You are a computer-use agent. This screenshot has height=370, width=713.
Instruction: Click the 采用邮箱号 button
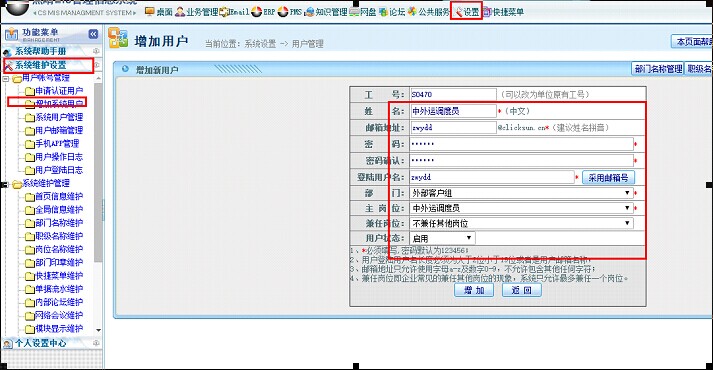pyautogui.click(x=608, y=178)
